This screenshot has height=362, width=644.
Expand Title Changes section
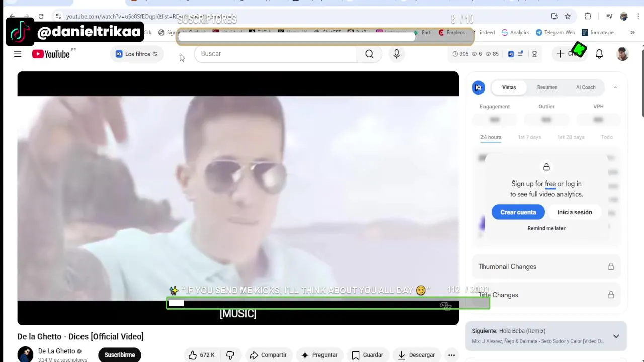pyautogui.click(x=546, y=295)
